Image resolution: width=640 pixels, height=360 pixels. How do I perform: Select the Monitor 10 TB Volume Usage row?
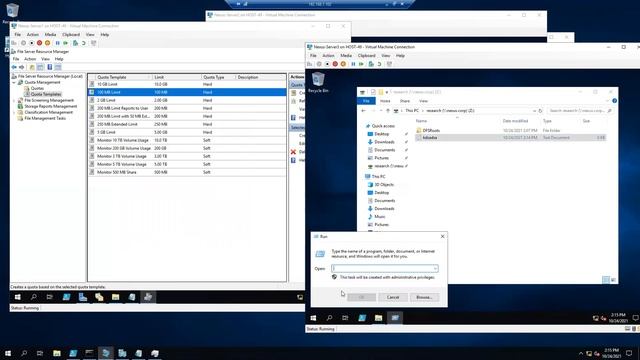click(x=187, y=140)
